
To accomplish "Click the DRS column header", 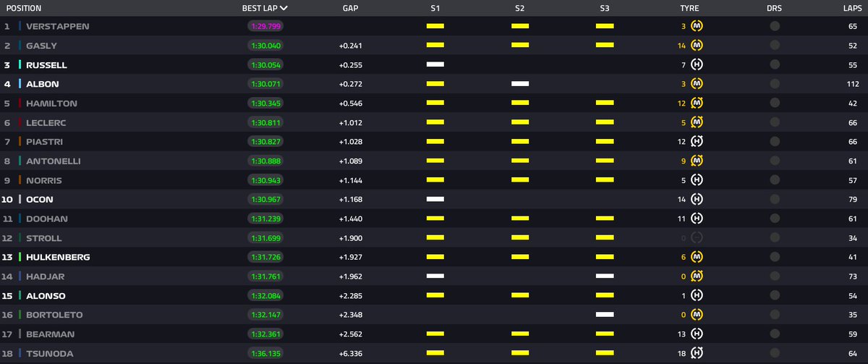I will [x=774, y=9].
